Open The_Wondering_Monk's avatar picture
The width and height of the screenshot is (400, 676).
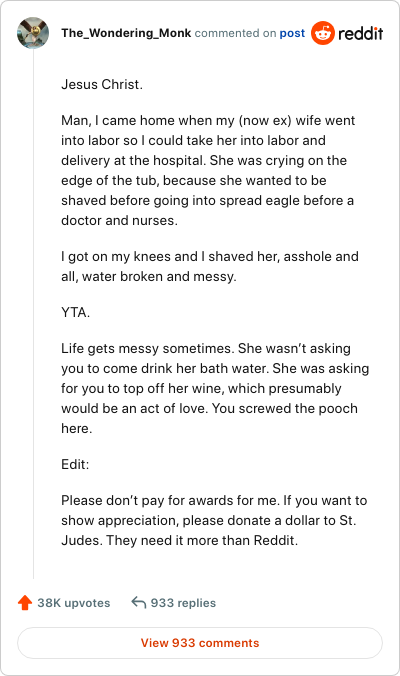click(x=33, y=33)
